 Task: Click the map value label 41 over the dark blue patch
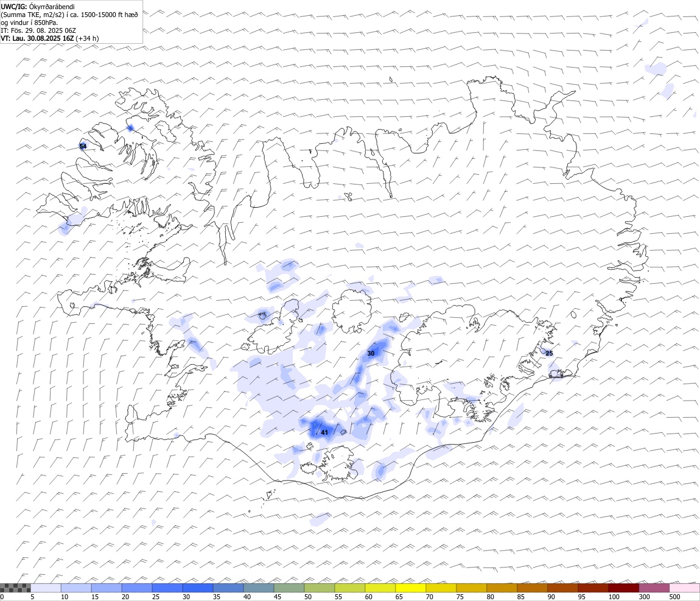point(324,432)
